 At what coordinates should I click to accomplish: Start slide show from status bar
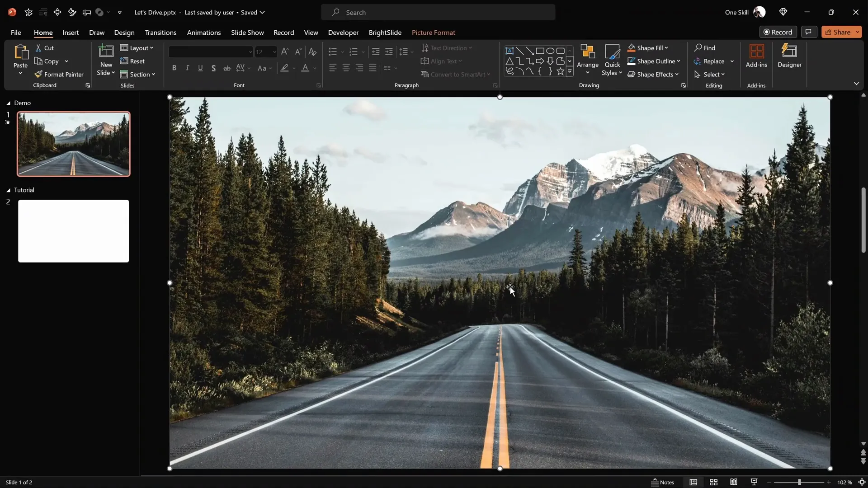coord(754,482)
